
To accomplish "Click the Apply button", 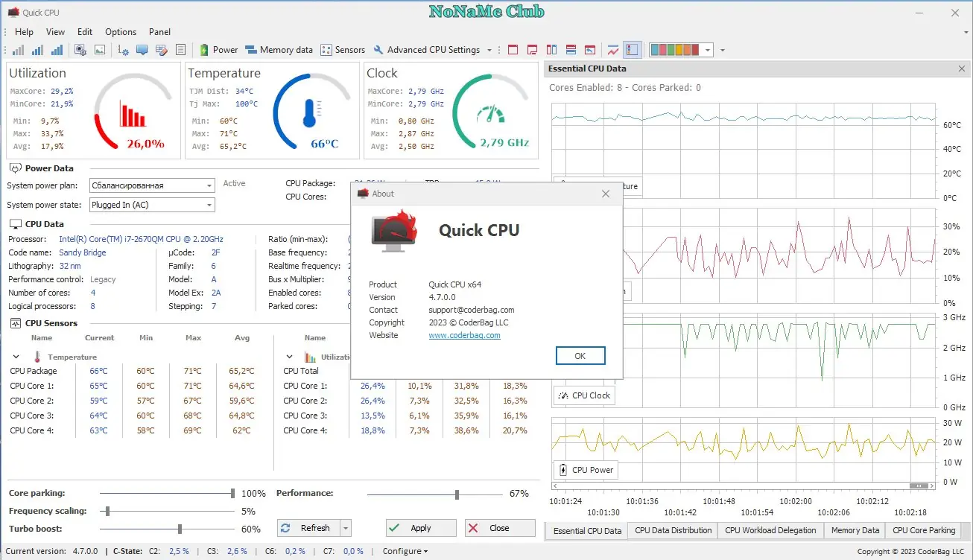I will click(421, 528).
